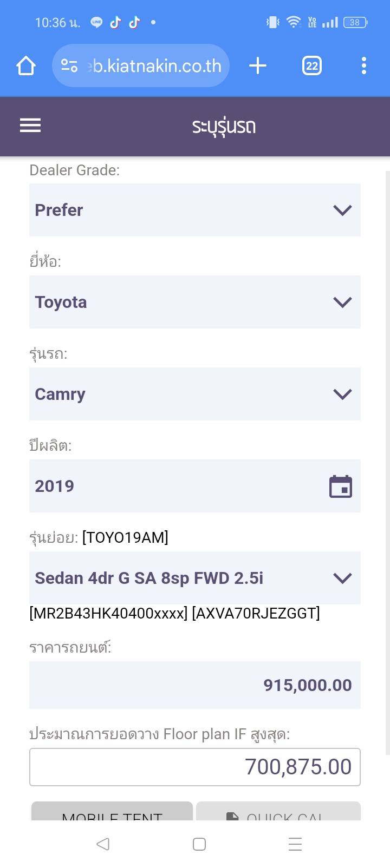Select the Floor plan IF amount field
390x868 pixels.
click(x=195, y=767)
